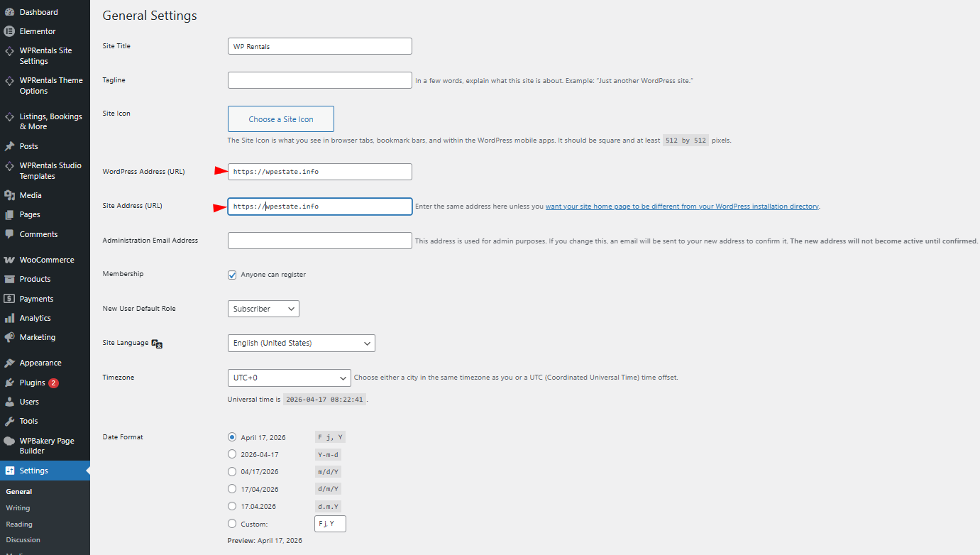Image resolution: width=980 pixels, height=555 pixels.
Task: Click the Posts pushpin icon
Action: click(x=9, y=146)
